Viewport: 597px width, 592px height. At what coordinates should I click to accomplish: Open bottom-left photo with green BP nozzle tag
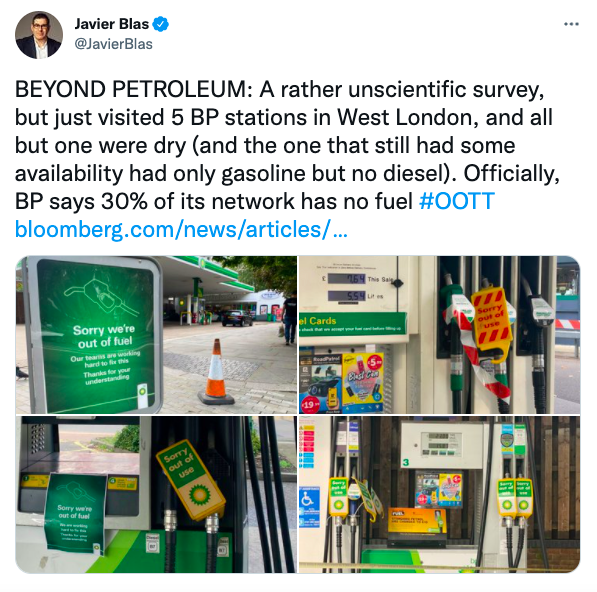(156, 495)
